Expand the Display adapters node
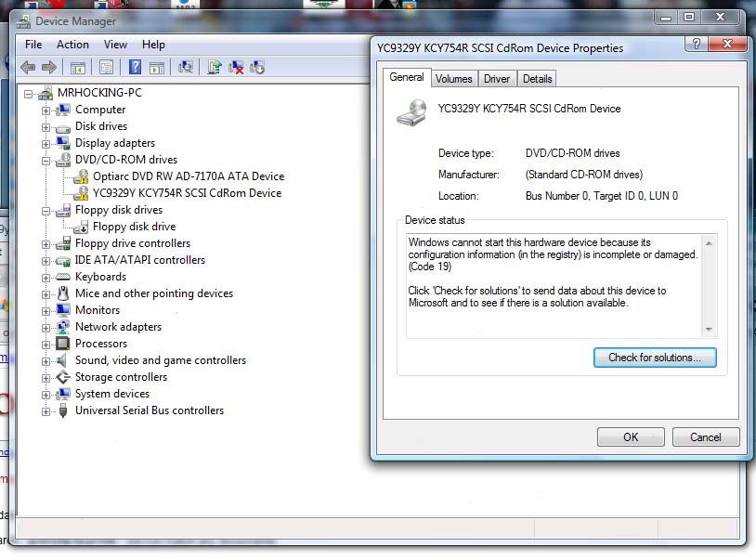This screenshot has height=560, width=756. (46, 143)
